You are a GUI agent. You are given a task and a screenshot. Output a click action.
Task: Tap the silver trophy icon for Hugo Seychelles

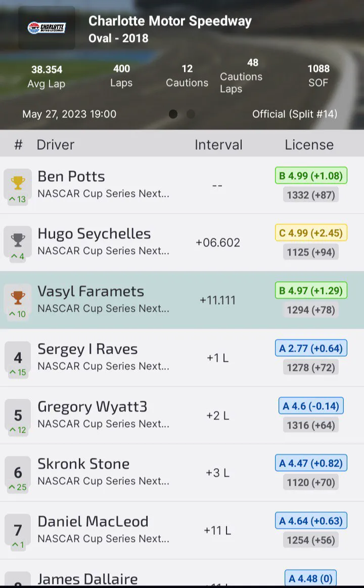[x=18, y=240]
